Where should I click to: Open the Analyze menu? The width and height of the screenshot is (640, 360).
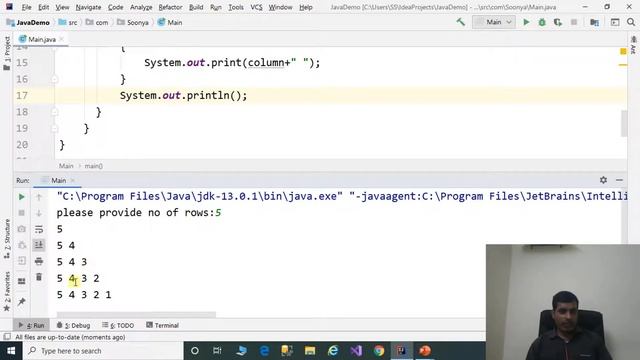coord(141,7)
